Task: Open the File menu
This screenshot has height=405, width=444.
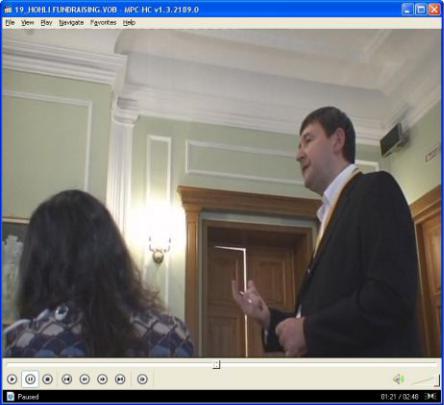Action: [x=10, y=23]
